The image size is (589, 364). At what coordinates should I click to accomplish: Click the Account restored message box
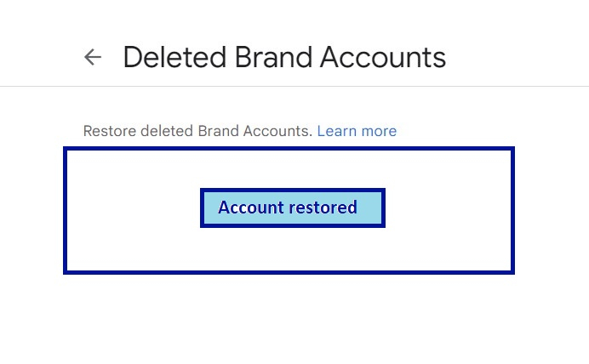tap(293, 208)
